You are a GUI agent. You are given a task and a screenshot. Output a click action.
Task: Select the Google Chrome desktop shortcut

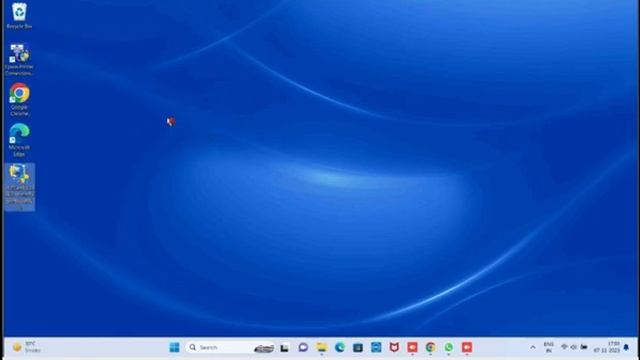(19, 100)
